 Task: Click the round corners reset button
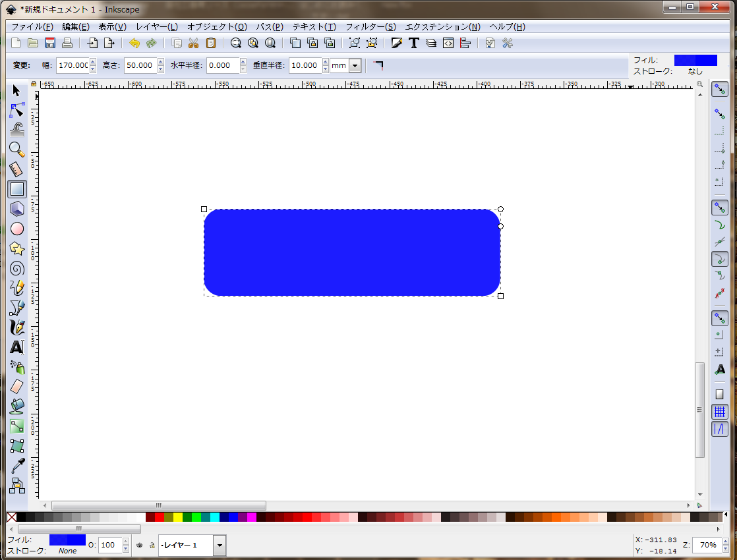pyautogui.click(x=378, y=65)
